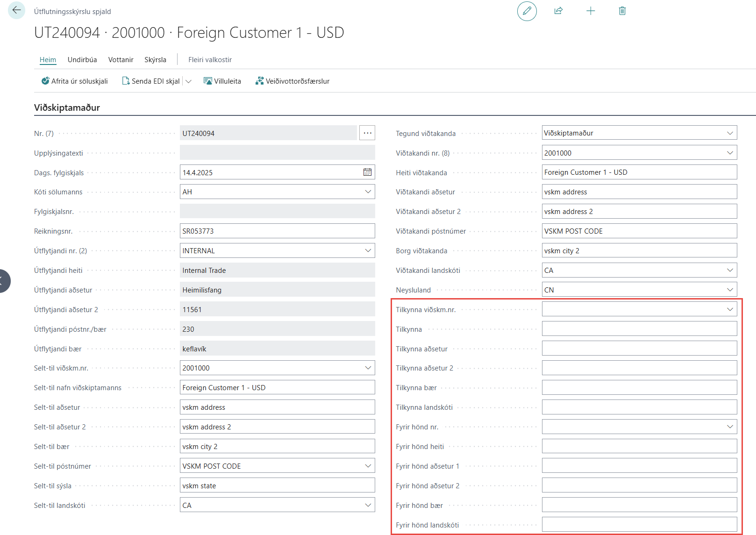Click Fleiri valkostir link

click(210, 60)
